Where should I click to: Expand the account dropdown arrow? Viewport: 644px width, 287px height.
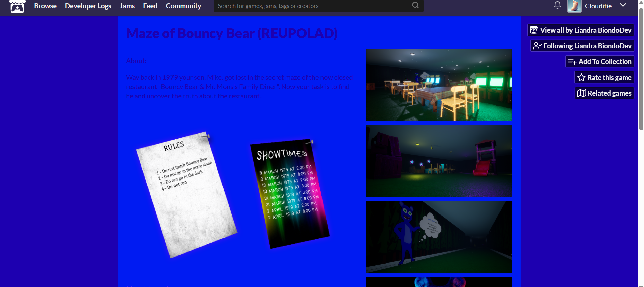click(x=623, y=5)
